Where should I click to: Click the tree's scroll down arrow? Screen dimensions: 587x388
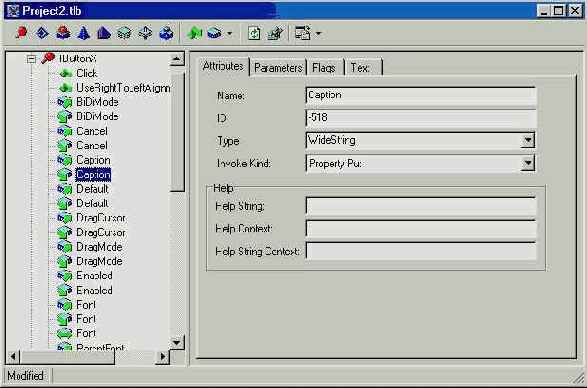point(177,342)
